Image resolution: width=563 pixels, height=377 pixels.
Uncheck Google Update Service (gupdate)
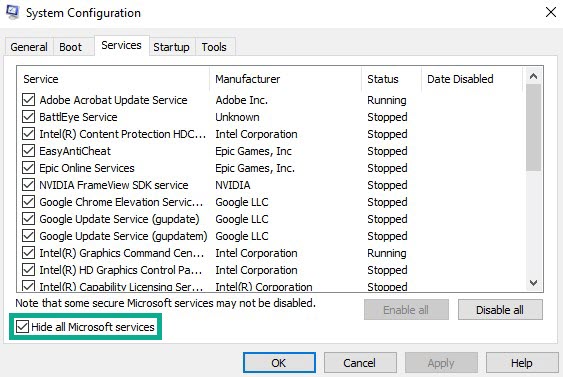tap(28, 219)
